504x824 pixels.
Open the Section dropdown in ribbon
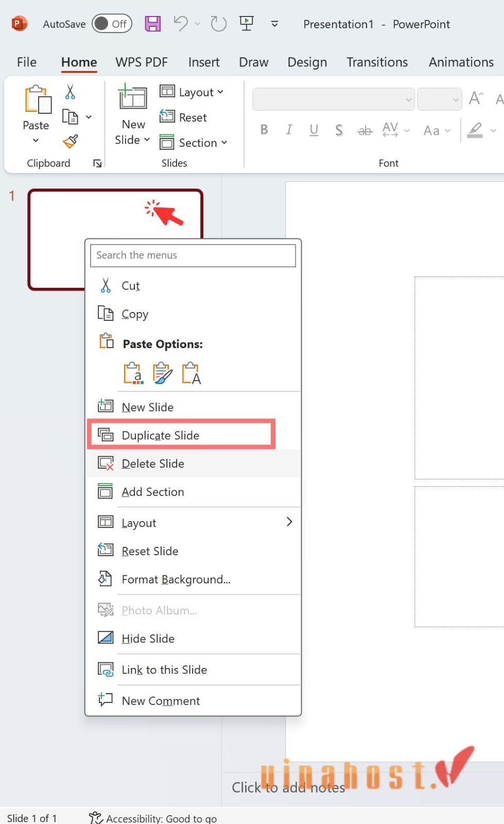[194, 142]
